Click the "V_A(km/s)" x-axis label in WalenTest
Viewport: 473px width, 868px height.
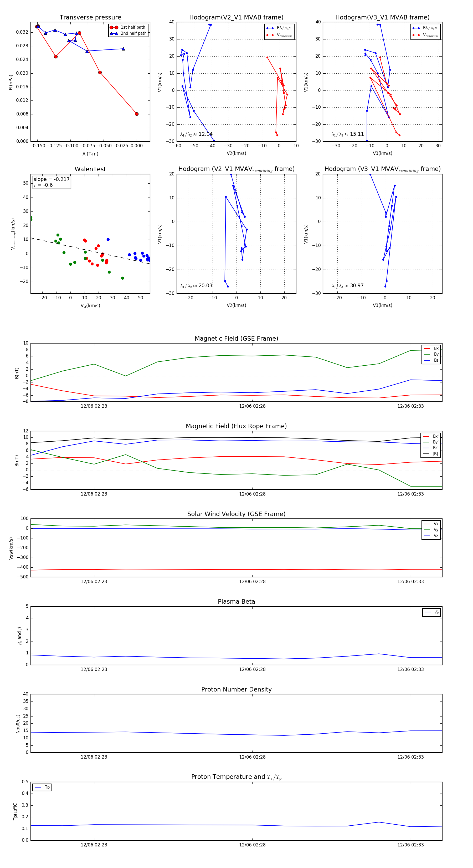click(x=90, y=306)
